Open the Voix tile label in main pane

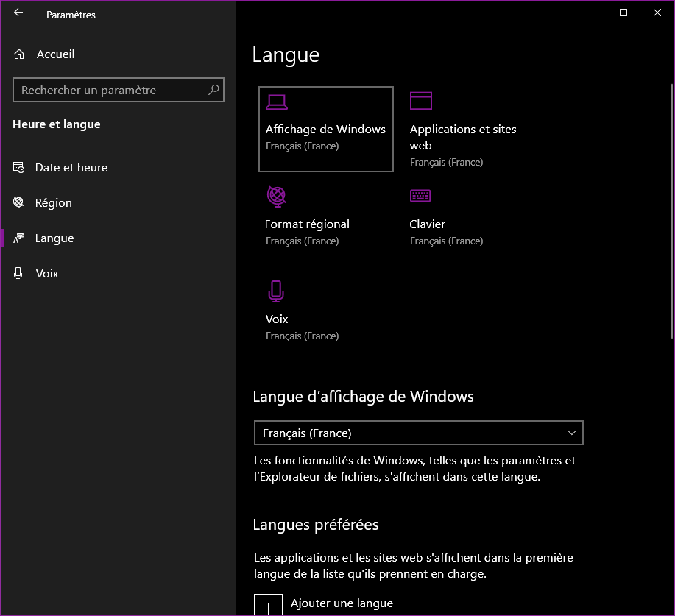(276, 319)
